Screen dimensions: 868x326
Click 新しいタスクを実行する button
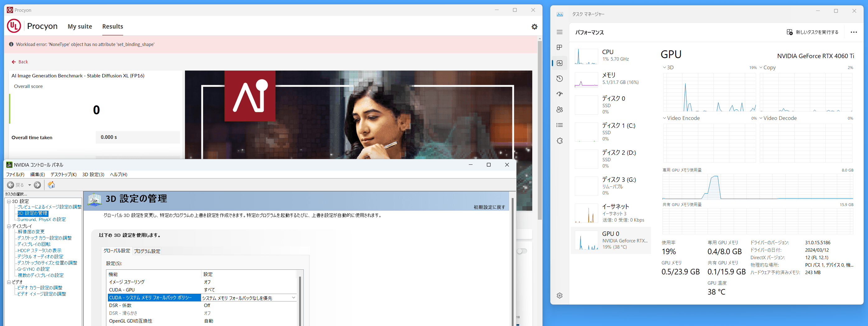click(x=813, y=32)
